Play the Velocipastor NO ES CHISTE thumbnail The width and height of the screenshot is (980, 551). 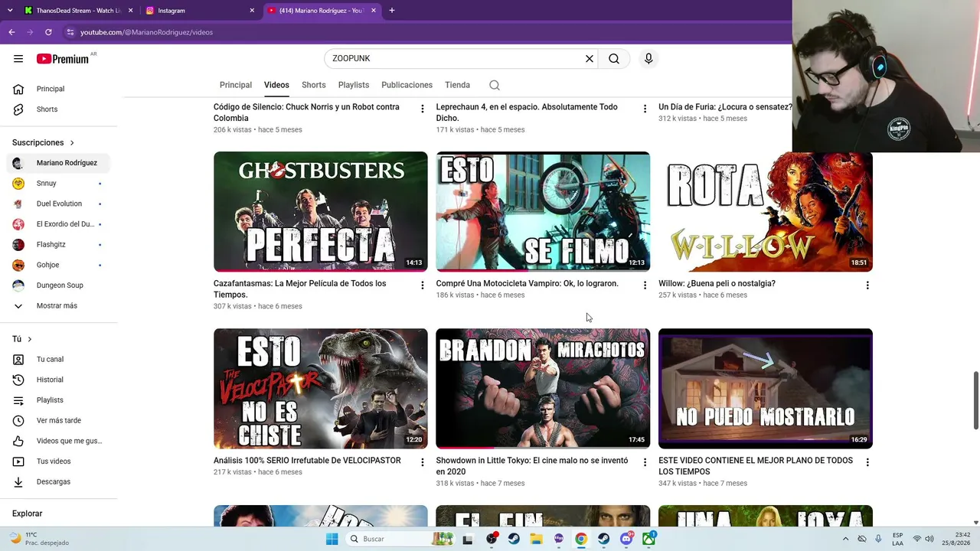coord(321,389)
